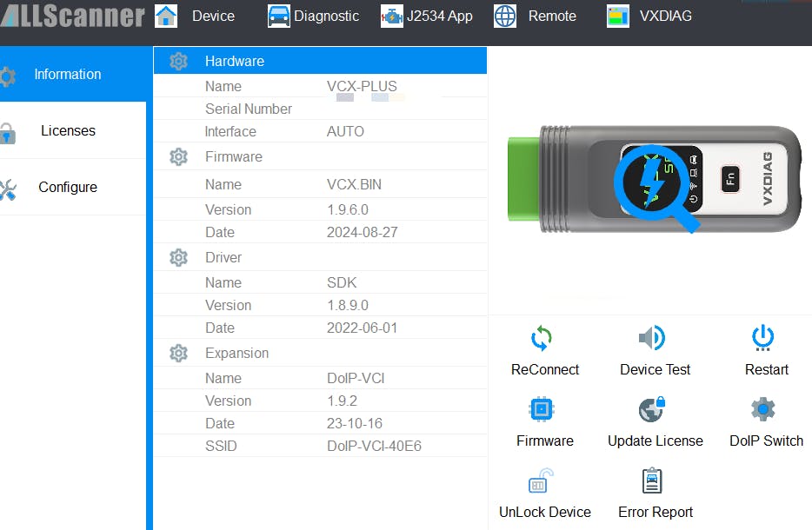The image size is (812, 530).
Task: Click the UnLock Device padlock icon
Action: pos(542,481)
